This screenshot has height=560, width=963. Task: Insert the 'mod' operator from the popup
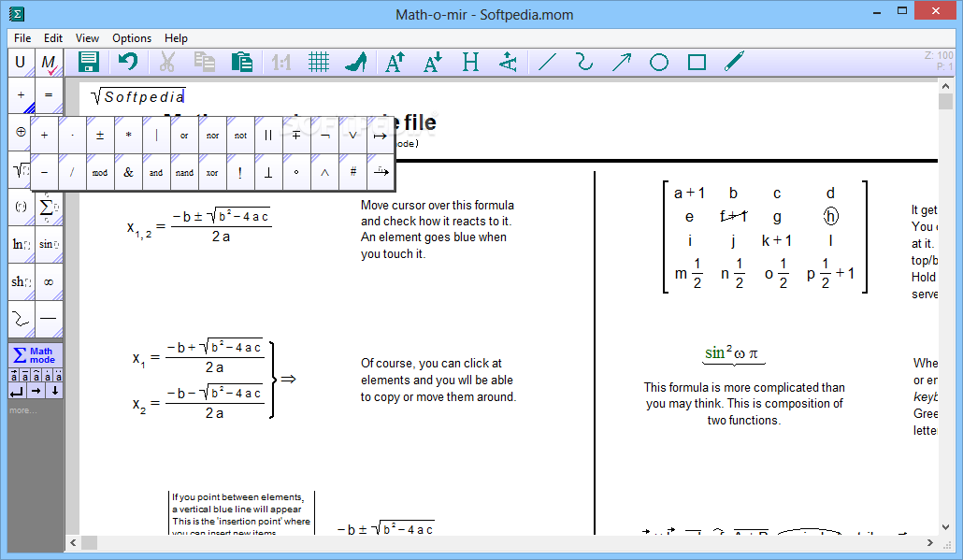[x=100, y=173]
